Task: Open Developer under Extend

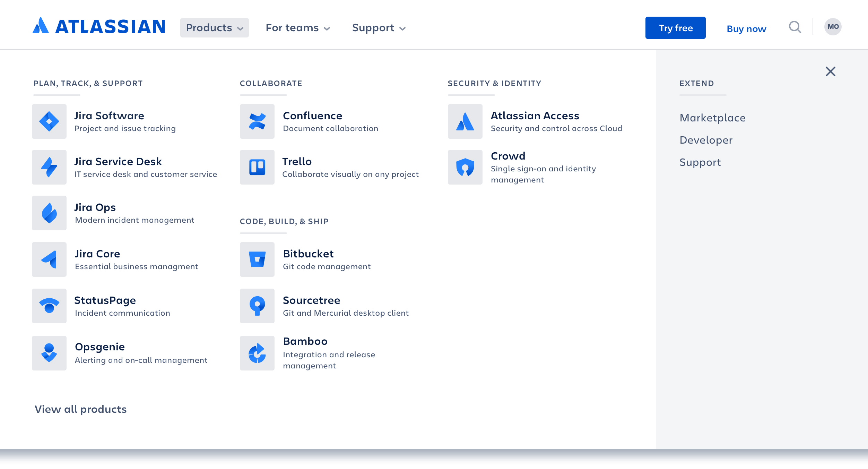Action: (706, 140)
